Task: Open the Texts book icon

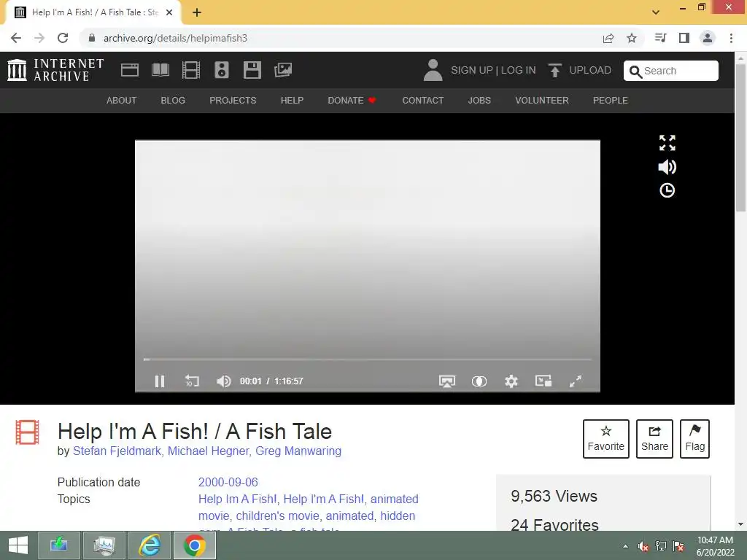Action: click(160, 70)
